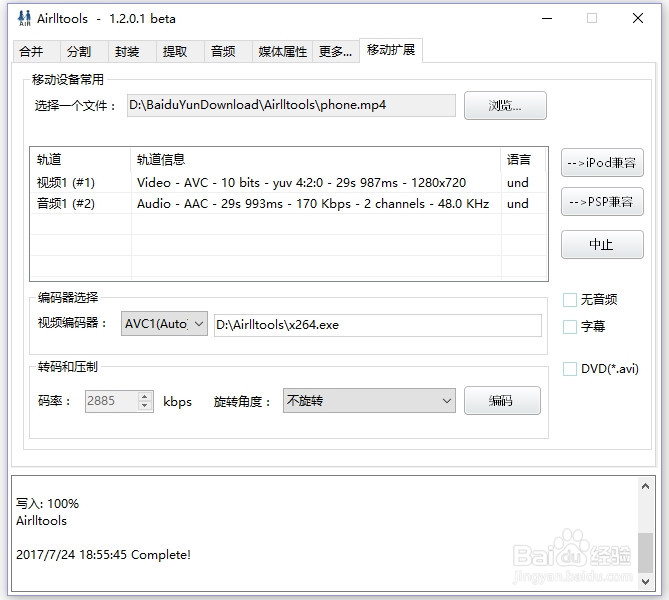
Task: Open the 音频 tab
Action: (x=228, y=52)
